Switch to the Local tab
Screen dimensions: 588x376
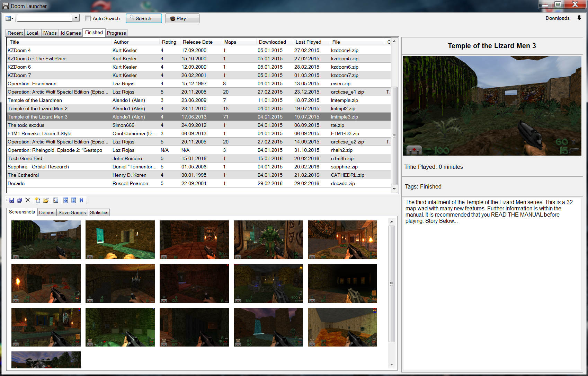[33, 33]
